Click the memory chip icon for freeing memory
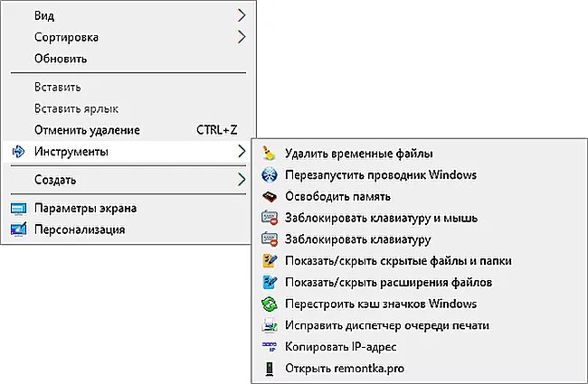 coord(269,196)
